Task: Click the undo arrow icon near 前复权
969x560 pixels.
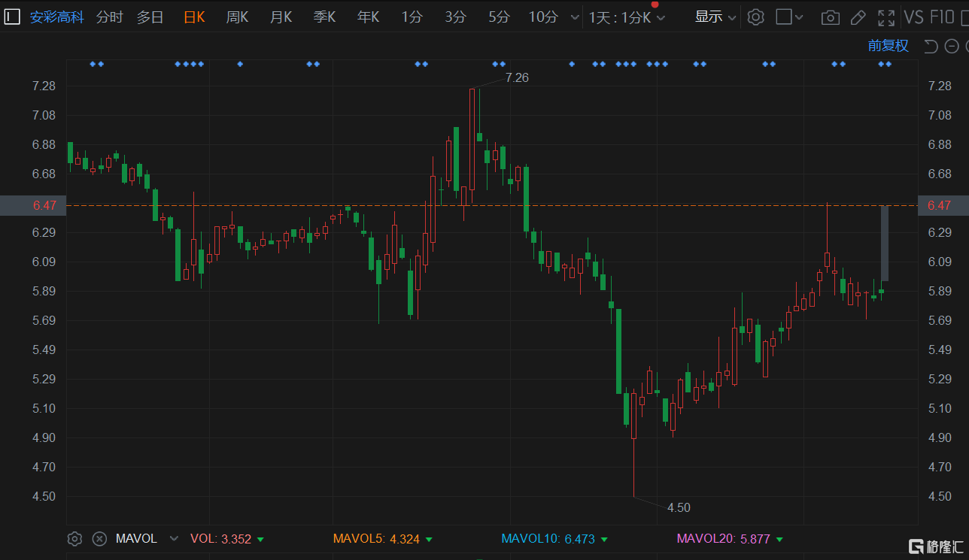Action: tap(931, 47)
